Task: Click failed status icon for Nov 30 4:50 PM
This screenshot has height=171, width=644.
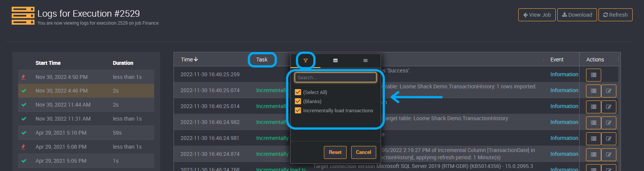Action: [23, 77]
